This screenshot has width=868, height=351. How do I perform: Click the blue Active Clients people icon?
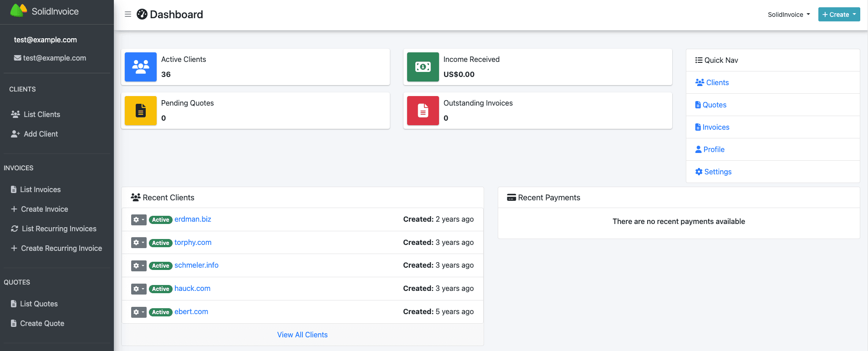(141, 67)
